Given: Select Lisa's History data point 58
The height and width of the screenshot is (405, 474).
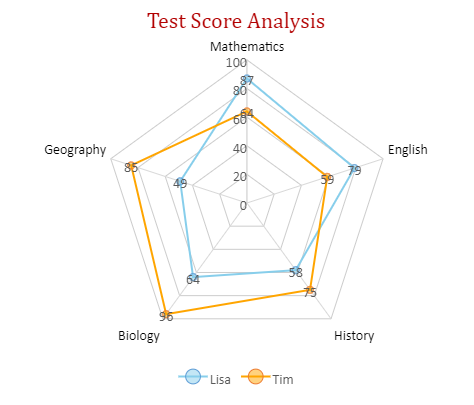Looking at the screenshot, I should click(x=295, y=269).
